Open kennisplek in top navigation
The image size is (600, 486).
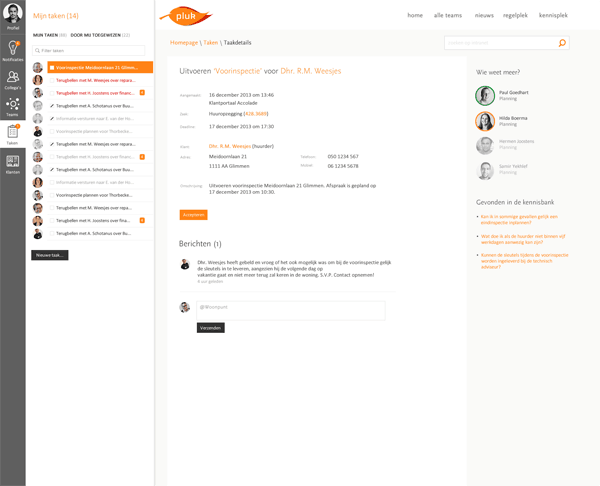553,15
